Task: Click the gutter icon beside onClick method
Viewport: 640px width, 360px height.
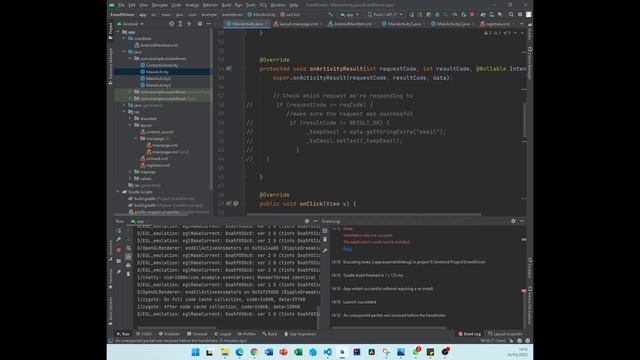Action: click(229, 203)
